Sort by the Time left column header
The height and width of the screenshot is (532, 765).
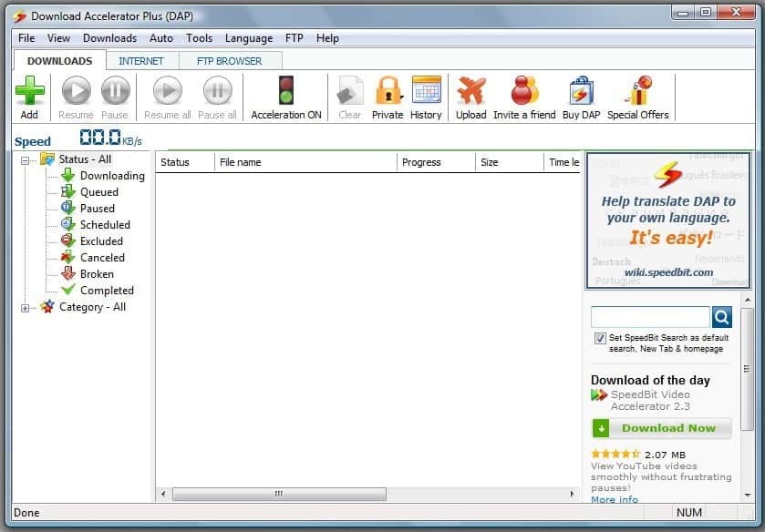click(562, 162)
